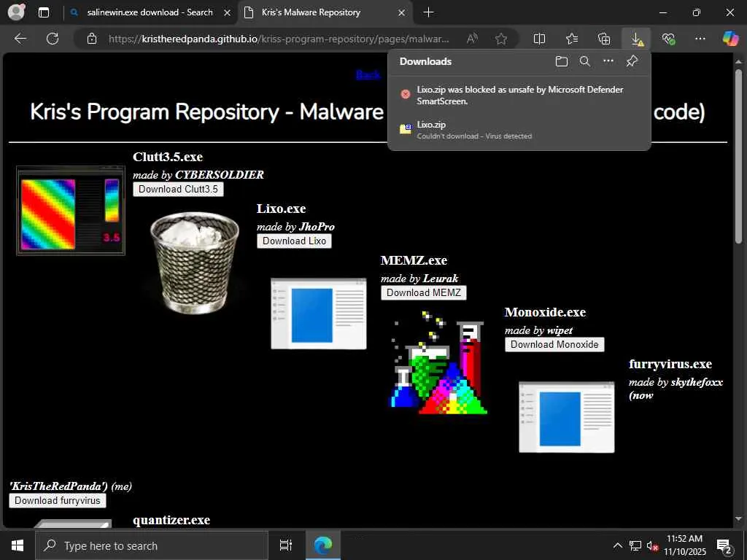Switch to salinewin.exe download Search tab
This screenshot has height=560, width=747.
(150, 12)
